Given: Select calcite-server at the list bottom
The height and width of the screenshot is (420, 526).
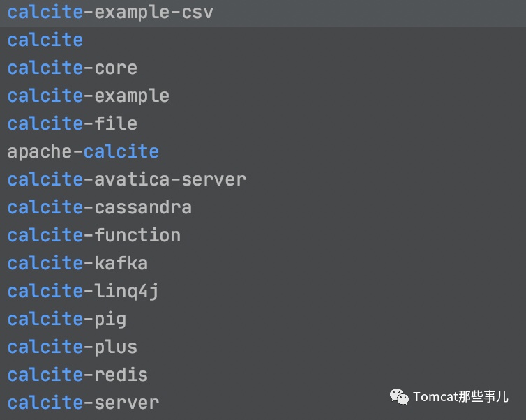Looking at the screenshot, I should pyautogui.click(x=83, y=403).
